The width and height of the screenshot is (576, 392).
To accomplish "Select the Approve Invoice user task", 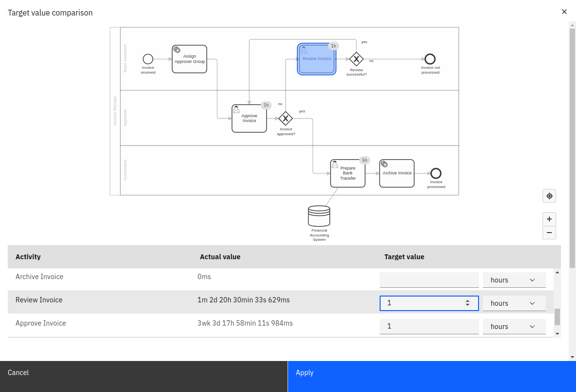I will pos(249,118).
